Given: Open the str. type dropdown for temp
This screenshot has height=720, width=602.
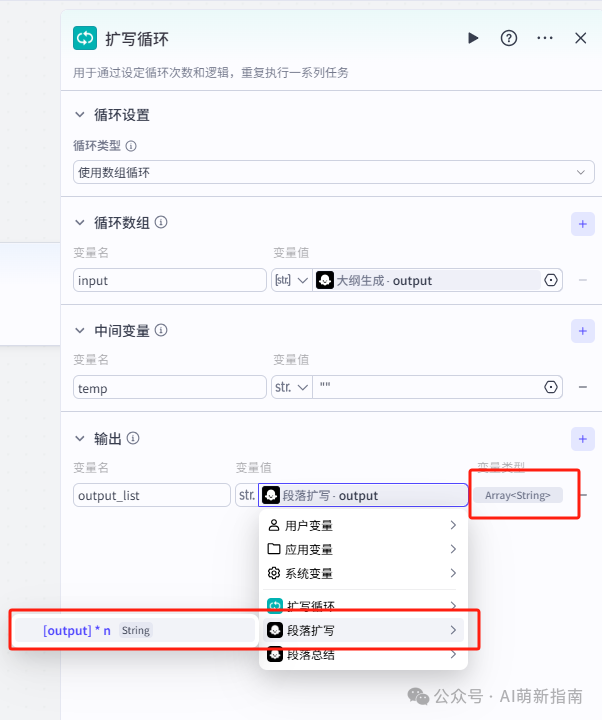Looking at the screenshot, I should [292, 387].
